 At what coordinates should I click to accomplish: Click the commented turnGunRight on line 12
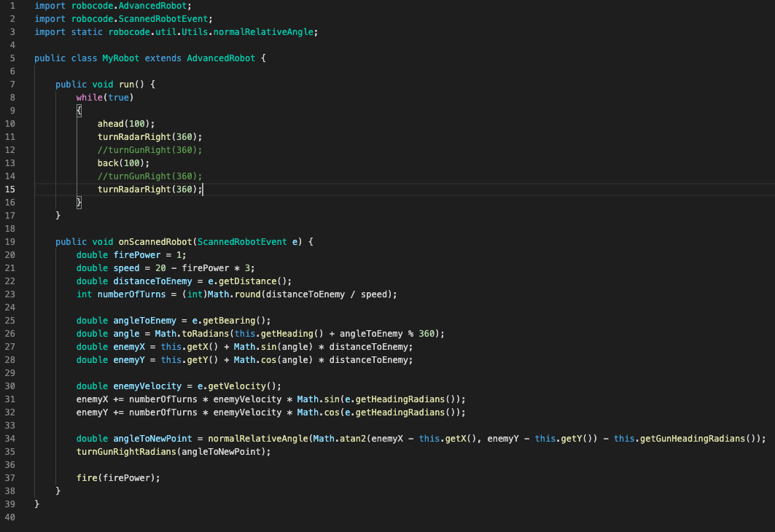click(149, 149)
